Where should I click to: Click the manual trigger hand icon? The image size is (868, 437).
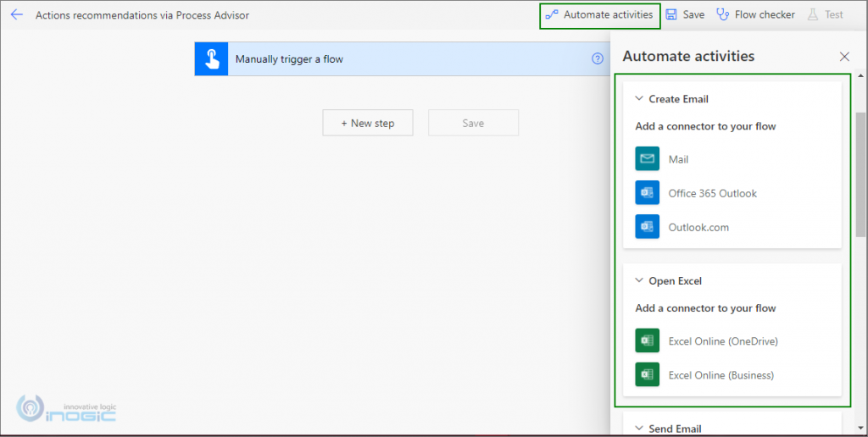coord(211,59)
